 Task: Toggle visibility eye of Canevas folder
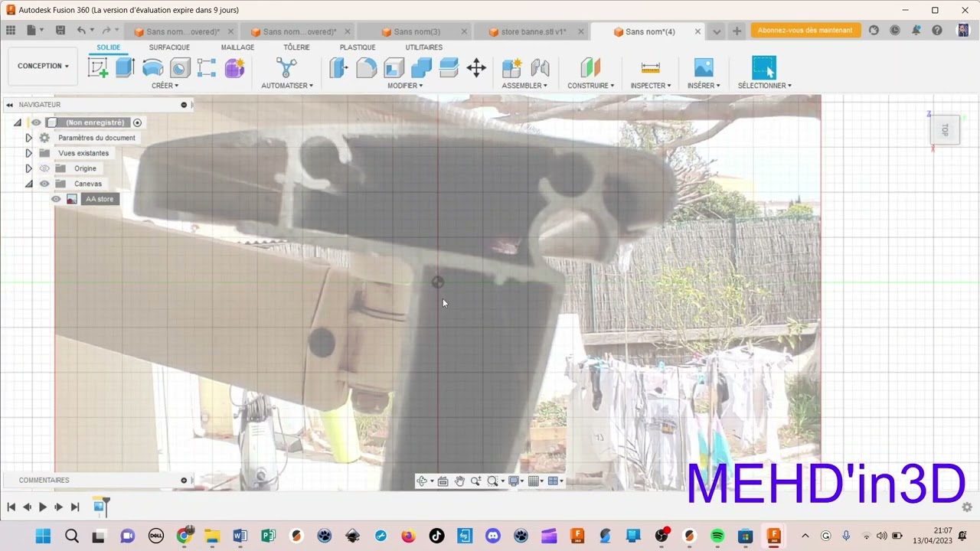coord(44,184)
